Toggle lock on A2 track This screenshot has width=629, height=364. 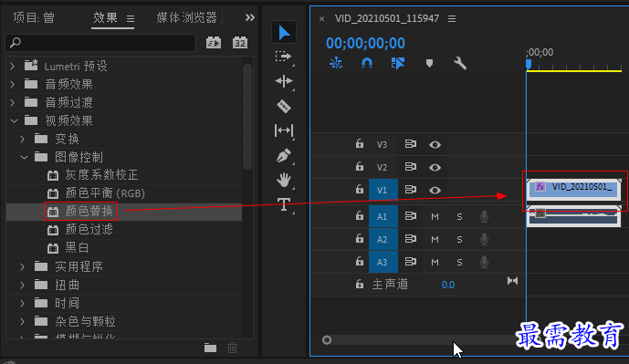click(360, 239)
